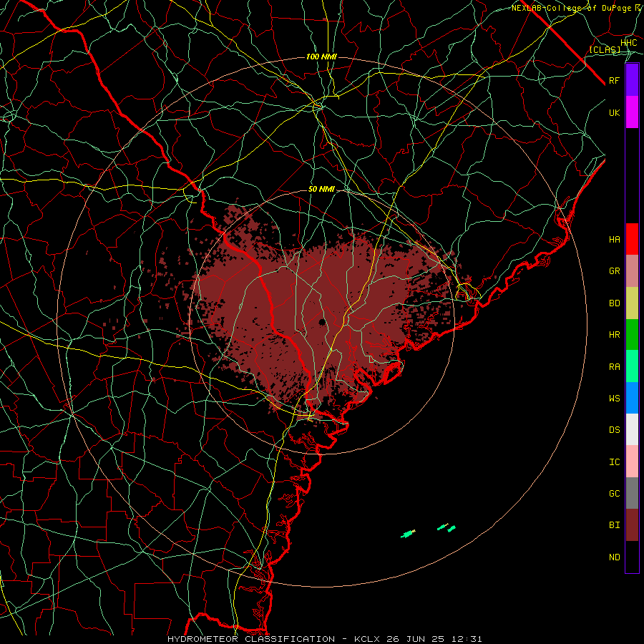Click the ND black legend swatch
644x644 pixels.
[632, 557]
